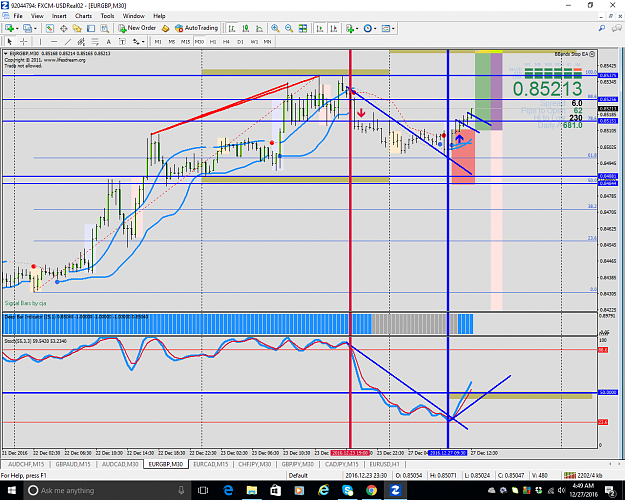Screen dimensions: 625x500
Task: Open the File menu
Action: tap(18, 16)
